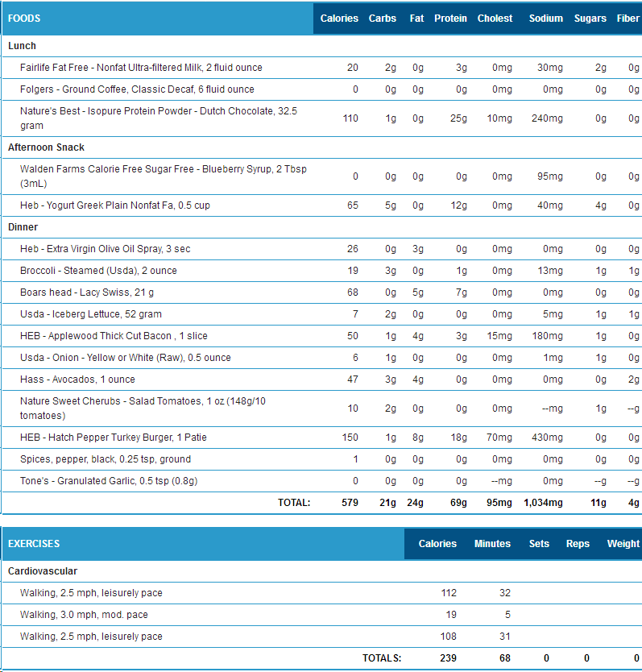Image resolution: width=642 pixels, height=672 pixels.
Task: Click the Applewood Thick Cut Bacon entry
Action: click(114, 336)
